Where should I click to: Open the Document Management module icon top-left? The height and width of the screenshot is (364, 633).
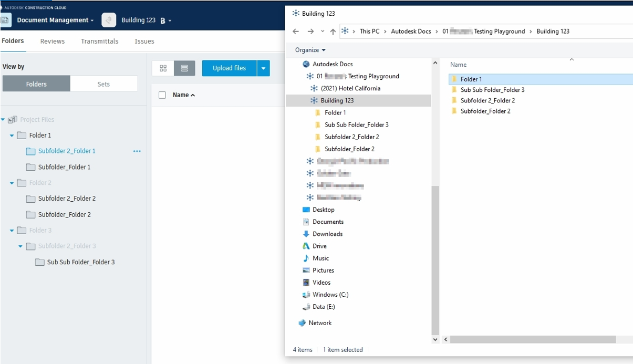tap(5, 19)
